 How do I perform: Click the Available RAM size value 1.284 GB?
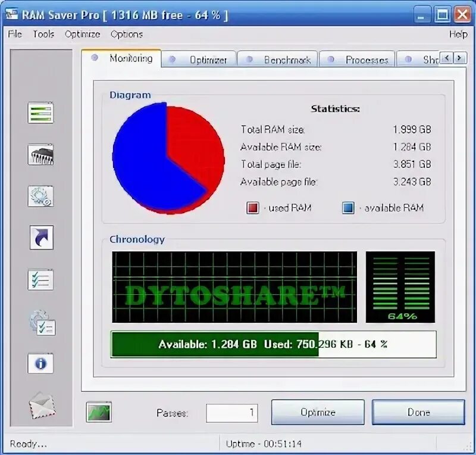tap(412, 147)
